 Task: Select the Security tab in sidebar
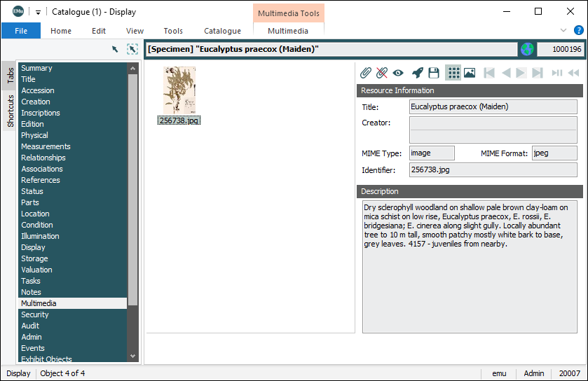click(x=35, y=314)
